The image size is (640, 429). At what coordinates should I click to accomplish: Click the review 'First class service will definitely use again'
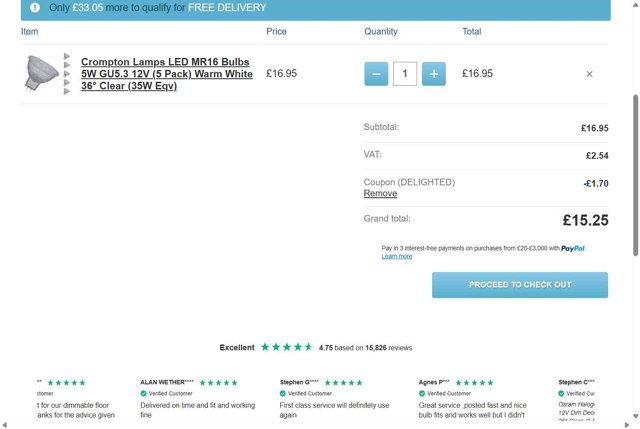click(334, 410)
